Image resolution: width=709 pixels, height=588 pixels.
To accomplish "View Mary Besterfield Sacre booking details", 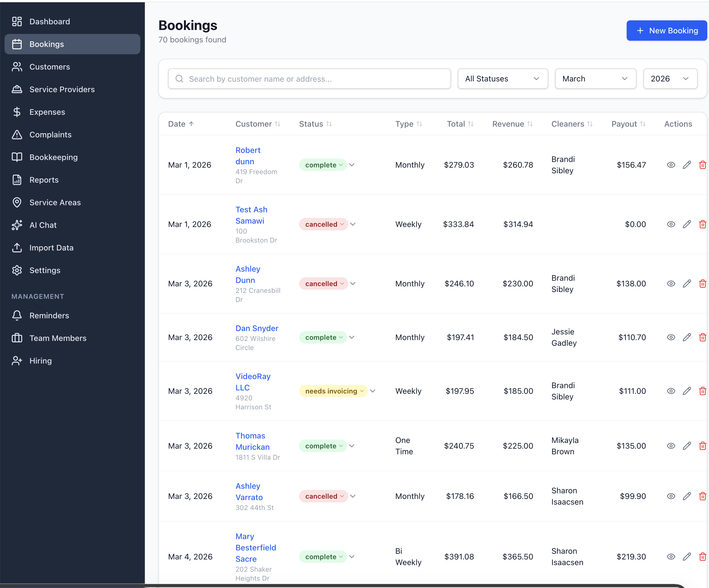I will tap(671, 557).
